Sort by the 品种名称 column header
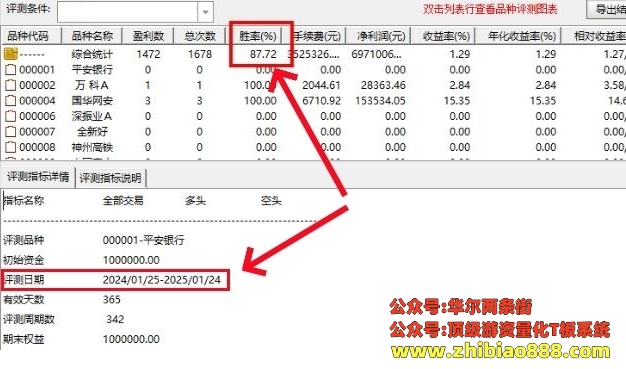 point(92,36)
